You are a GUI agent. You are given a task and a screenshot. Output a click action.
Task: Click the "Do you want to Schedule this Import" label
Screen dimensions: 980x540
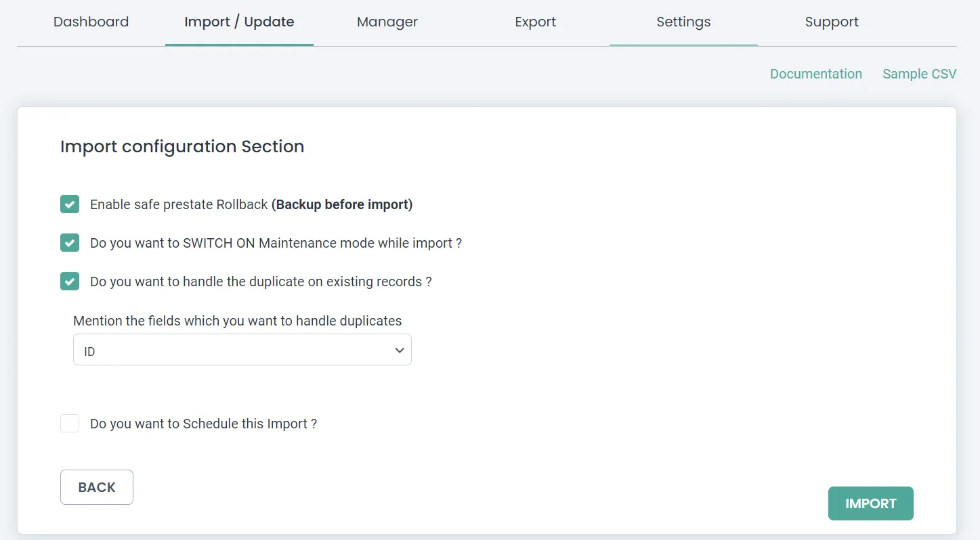pyautogui.click(x=203, y=424)
